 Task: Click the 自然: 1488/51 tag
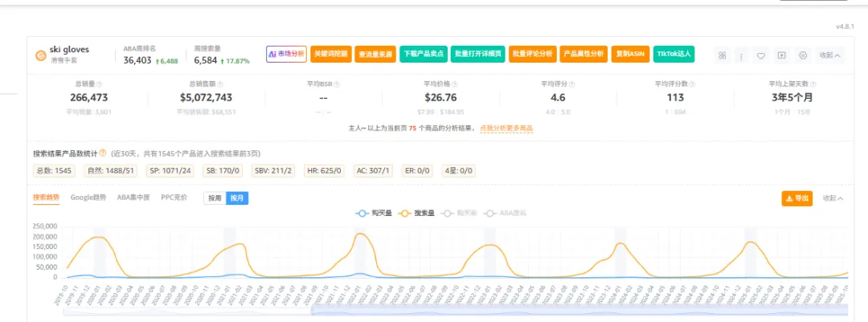[x=111, y=171]
